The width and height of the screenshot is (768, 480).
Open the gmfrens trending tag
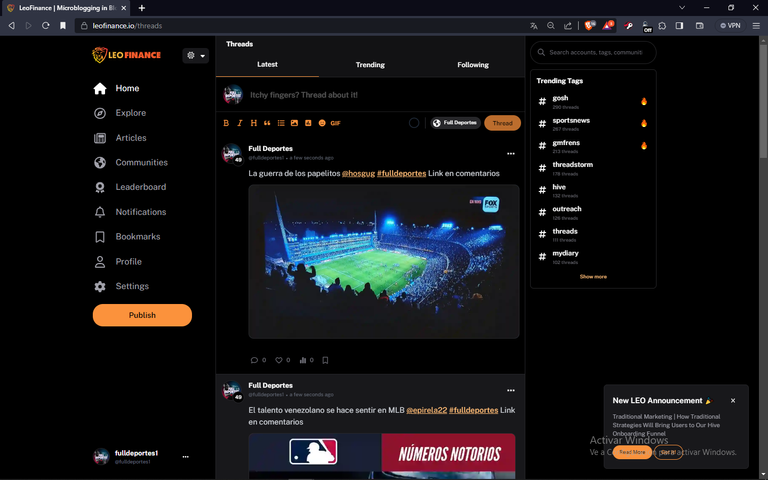click(x=566, y=143)
